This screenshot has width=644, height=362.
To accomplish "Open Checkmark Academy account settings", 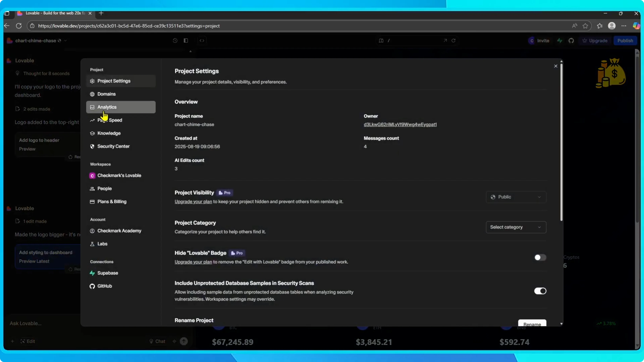I will coord(121,231).
